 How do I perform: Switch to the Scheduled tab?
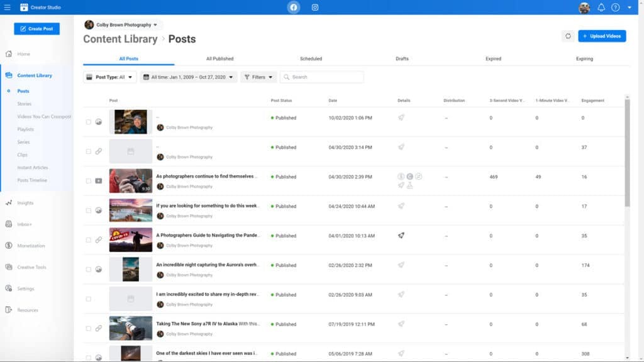313,58
